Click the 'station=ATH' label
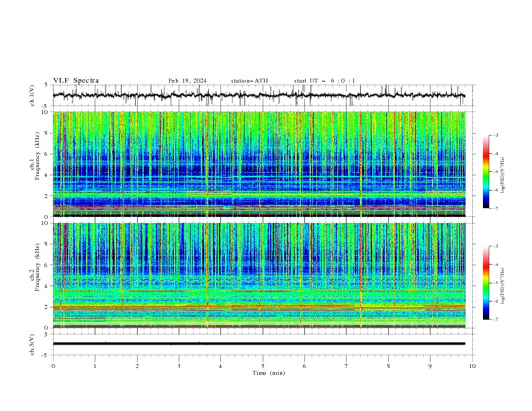The height and width of the screenshot is (411, 532). (x=249, y=81)
